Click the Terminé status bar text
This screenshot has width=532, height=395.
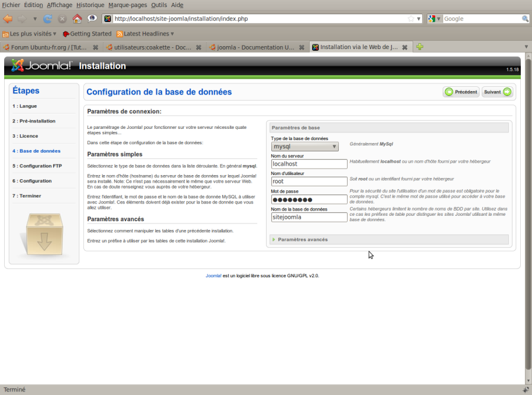tap(14, 390)
